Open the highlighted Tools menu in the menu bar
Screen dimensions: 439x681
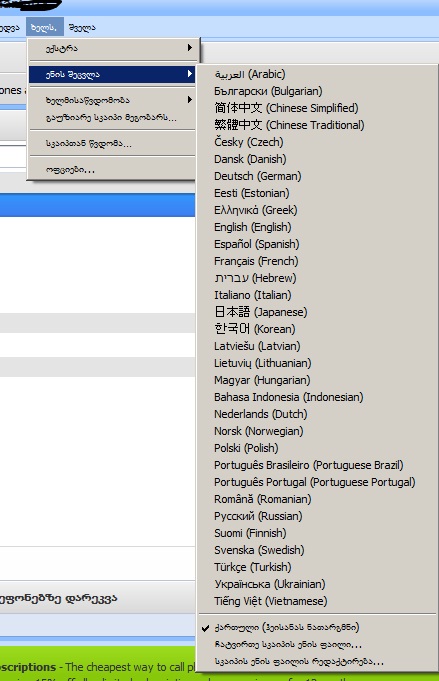point(44,27)
